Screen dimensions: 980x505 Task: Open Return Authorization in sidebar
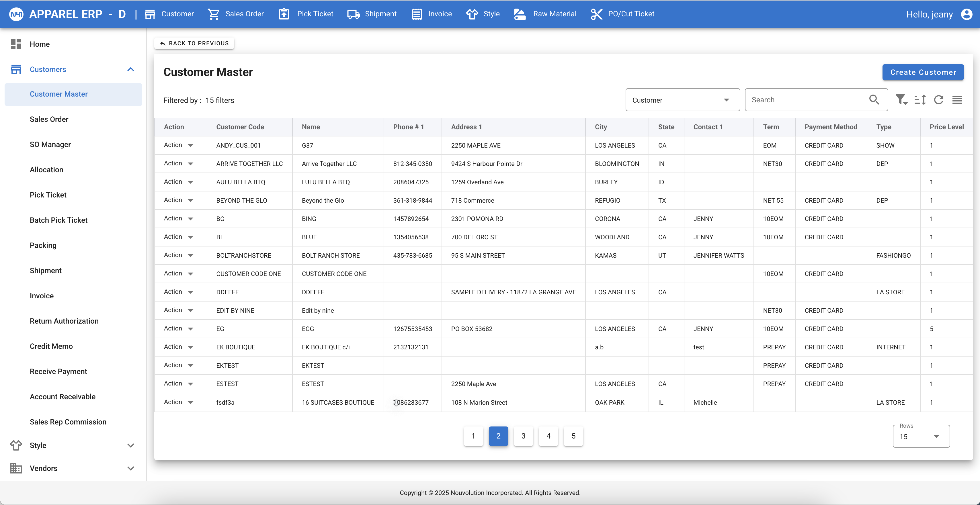point(64,321)
